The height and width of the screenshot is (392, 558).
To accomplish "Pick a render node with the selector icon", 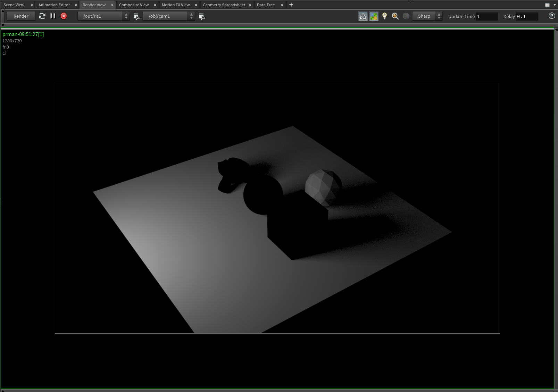I will pyautogui.click(x=136, y=16).
